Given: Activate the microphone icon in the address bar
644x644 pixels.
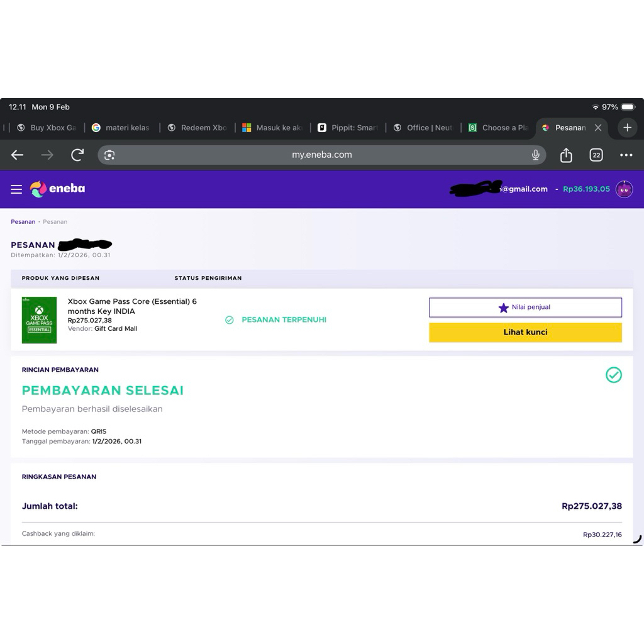Looking at the screenshot, I should (x=535, y=154).
